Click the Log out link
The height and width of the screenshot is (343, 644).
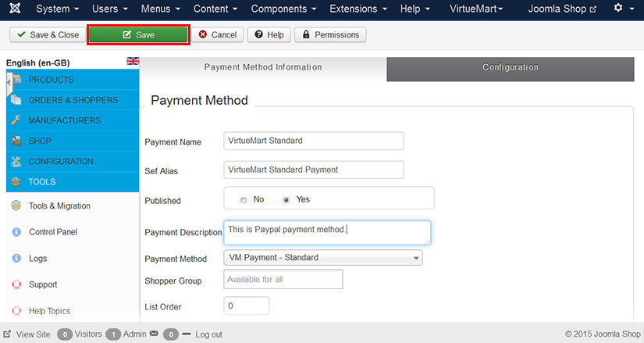(208, 334)
